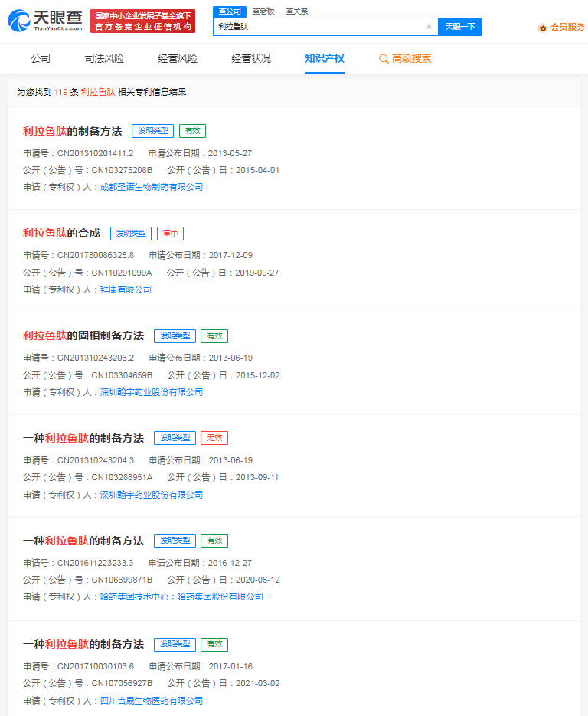
Task: Select publication date 2021-03-02
Action: [x=257, y=683]
